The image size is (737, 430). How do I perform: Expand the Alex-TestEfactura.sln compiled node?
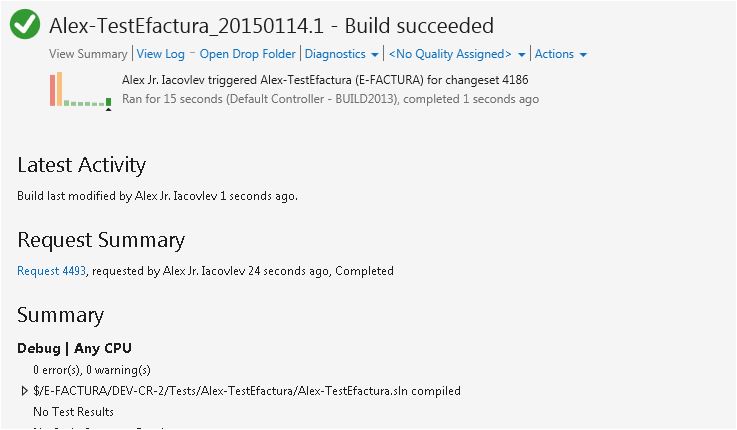pyautogui.click(x=24, y=391)
